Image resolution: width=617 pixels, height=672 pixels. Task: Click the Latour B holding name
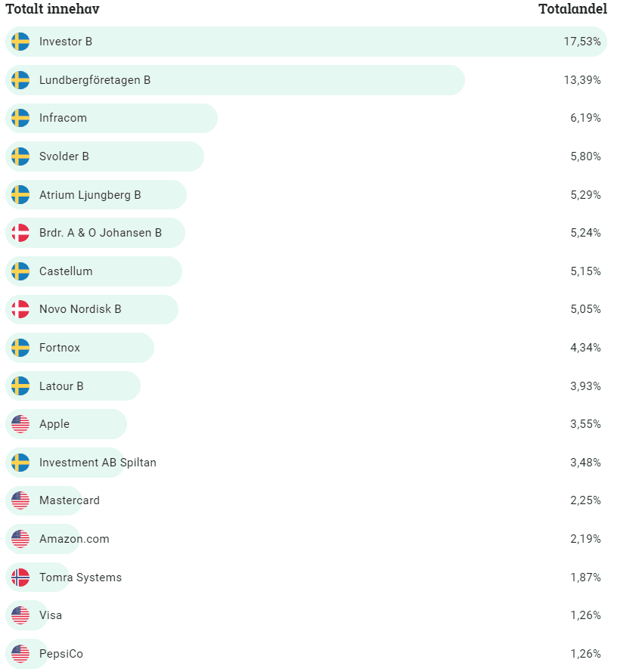61,386
